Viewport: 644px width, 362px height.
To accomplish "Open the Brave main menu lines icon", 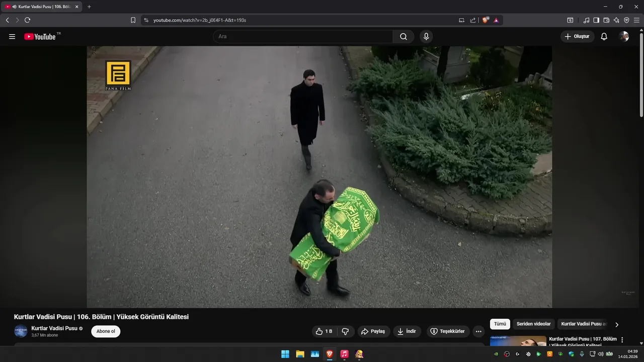I will (x=636, y=20).
